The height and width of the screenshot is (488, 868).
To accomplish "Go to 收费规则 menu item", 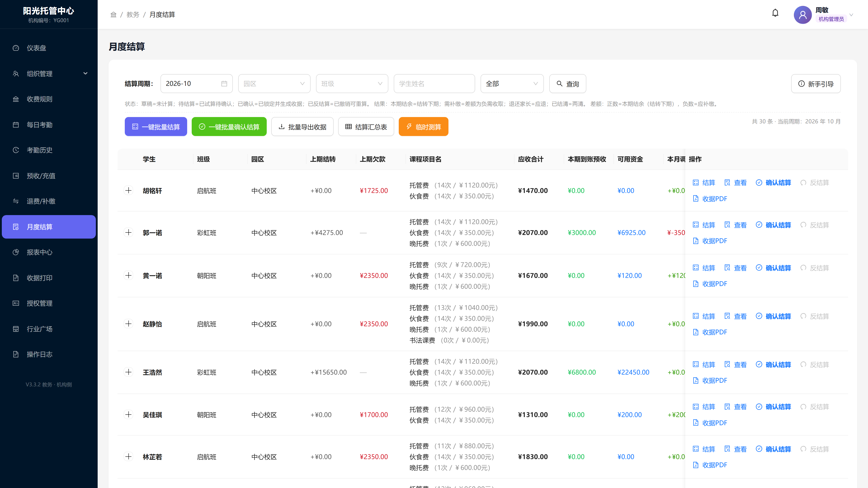I will [x=49, y=99].
